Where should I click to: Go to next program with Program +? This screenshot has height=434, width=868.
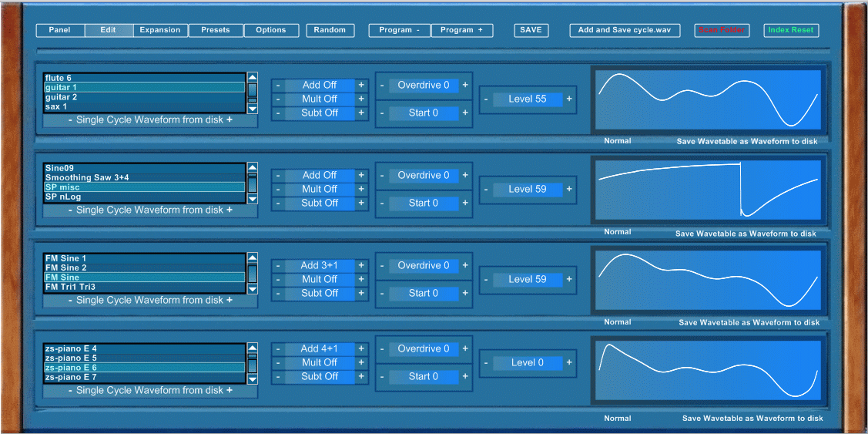(x=461, y=31)
